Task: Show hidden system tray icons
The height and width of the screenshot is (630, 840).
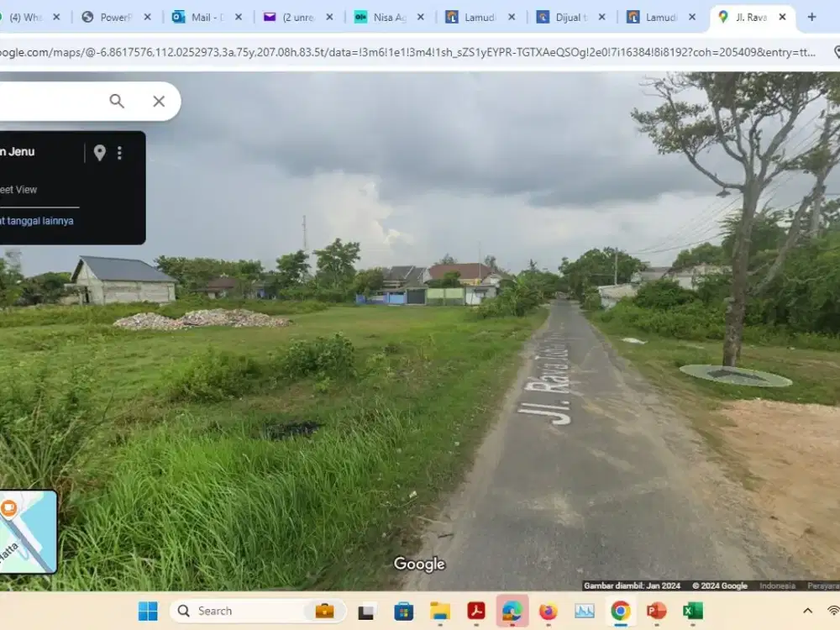Action: pos(808,611)
